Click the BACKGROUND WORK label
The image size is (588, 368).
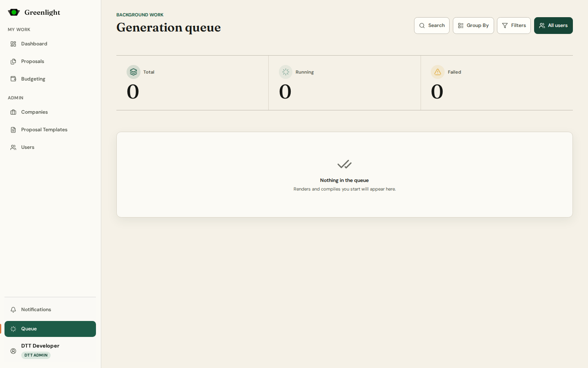140,15
